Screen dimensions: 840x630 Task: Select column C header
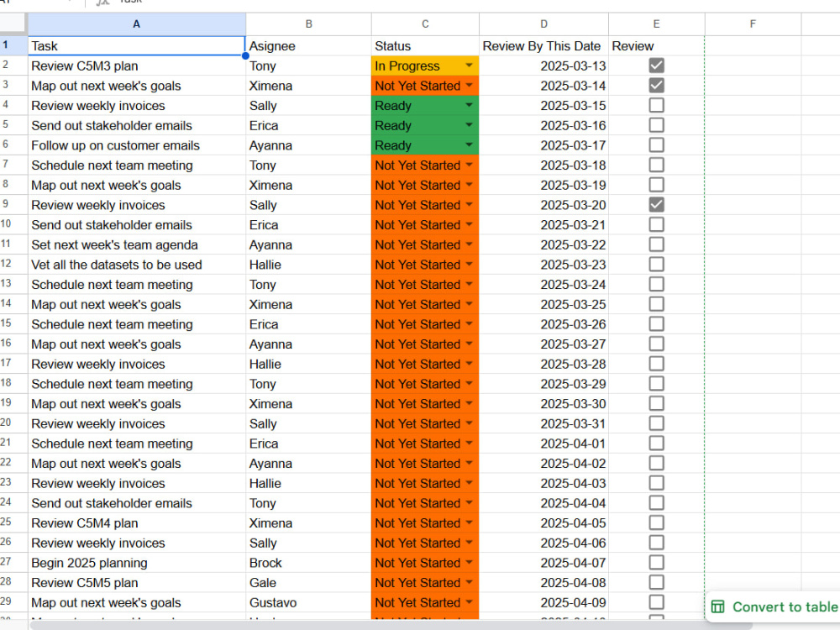pos(425,24)
